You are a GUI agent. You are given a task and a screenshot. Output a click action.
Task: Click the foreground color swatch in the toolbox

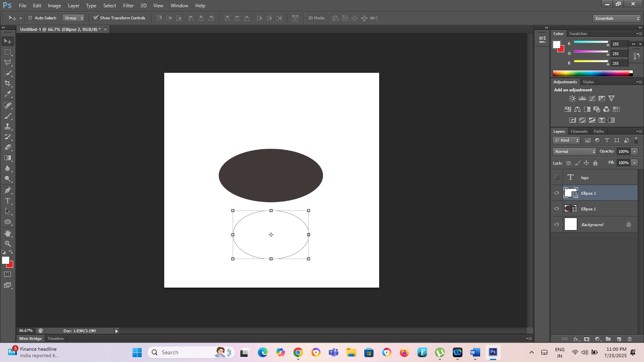[x=5, y=260]
